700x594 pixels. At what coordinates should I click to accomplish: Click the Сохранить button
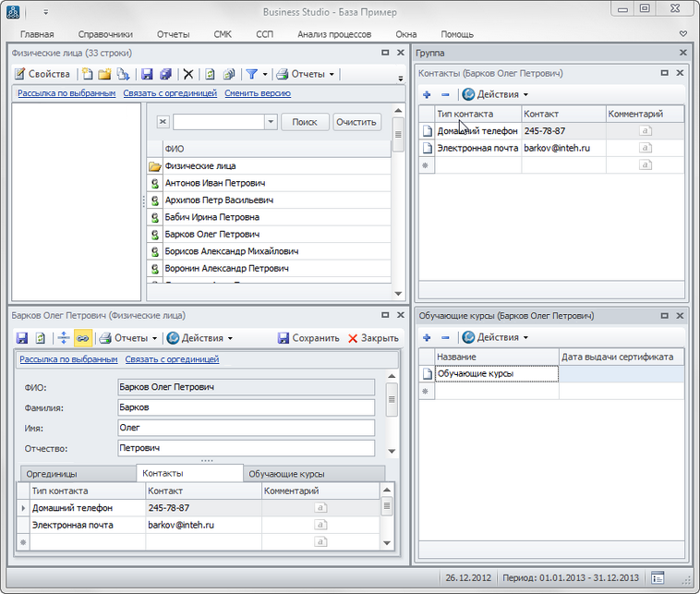(308, 338)
